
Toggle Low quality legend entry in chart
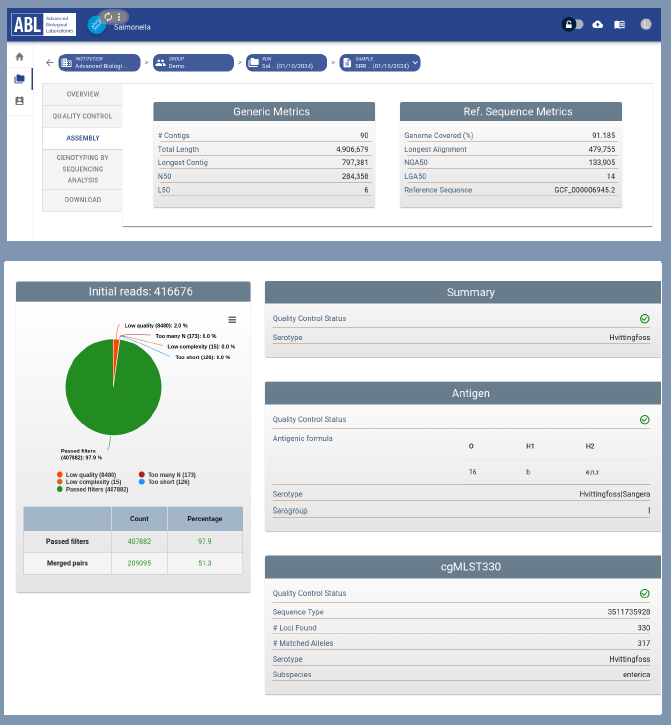[91, 474]
